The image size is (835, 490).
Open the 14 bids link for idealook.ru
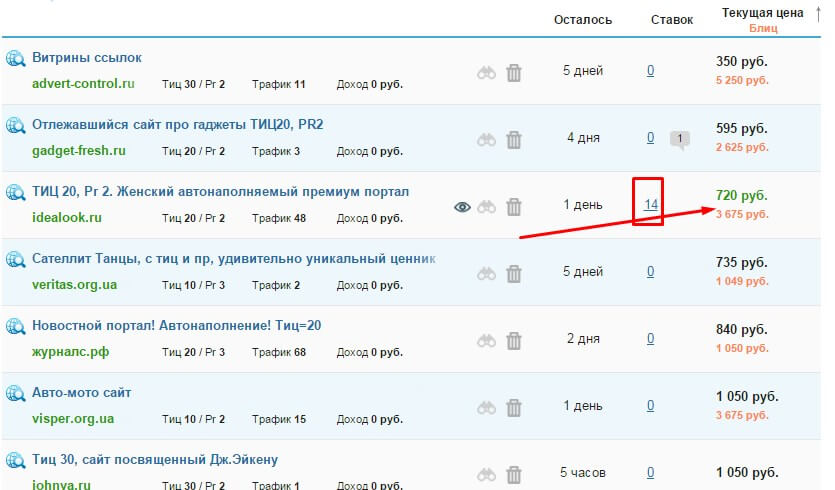pyautogui.click(x=650, y=204)
